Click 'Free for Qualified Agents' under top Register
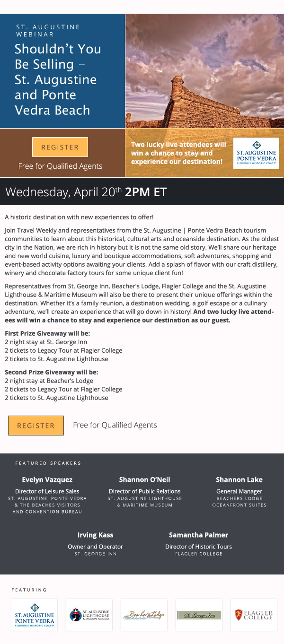Image resolution: width=284 pixels, height=644 pixels. (60, 166)
